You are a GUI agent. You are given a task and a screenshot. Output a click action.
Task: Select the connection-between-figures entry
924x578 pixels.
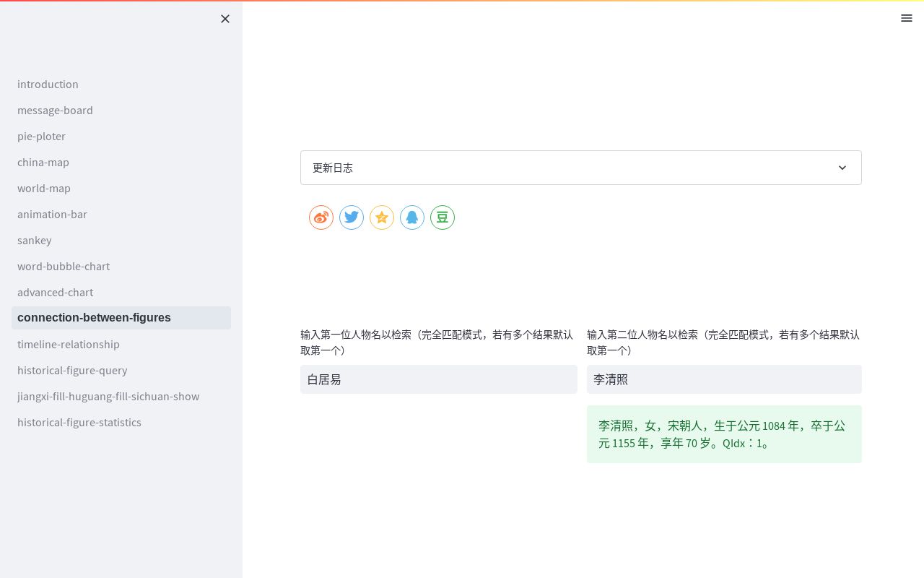[94, 318]
